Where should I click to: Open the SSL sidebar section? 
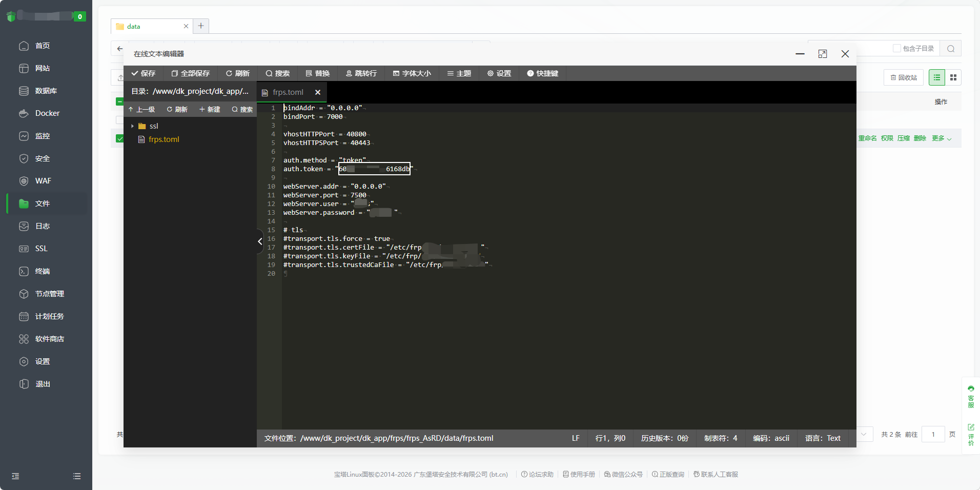point(41,249)
